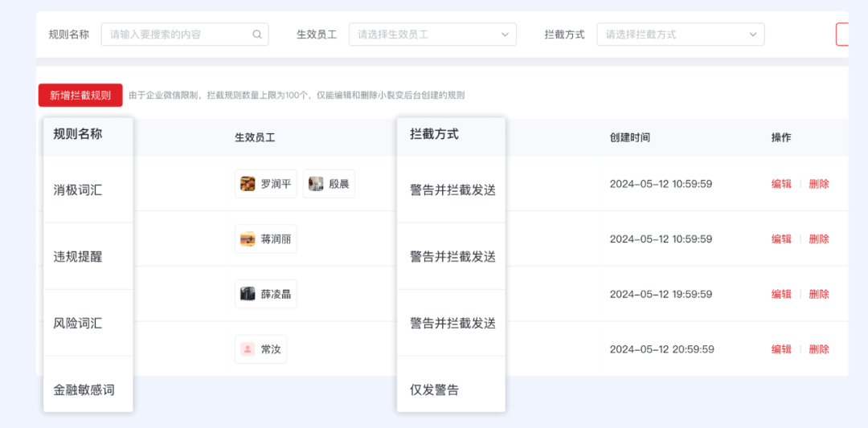Delete the 风险词汇 rule
The height and width of the screenshot is (428, 868).
click(819, 295)
